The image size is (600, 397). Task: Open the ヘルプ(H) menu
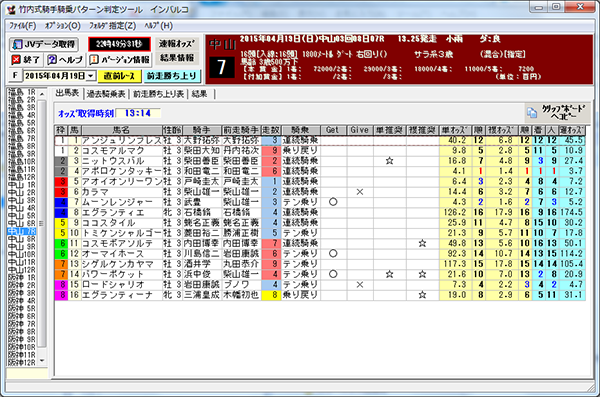(x=158, y=26)
